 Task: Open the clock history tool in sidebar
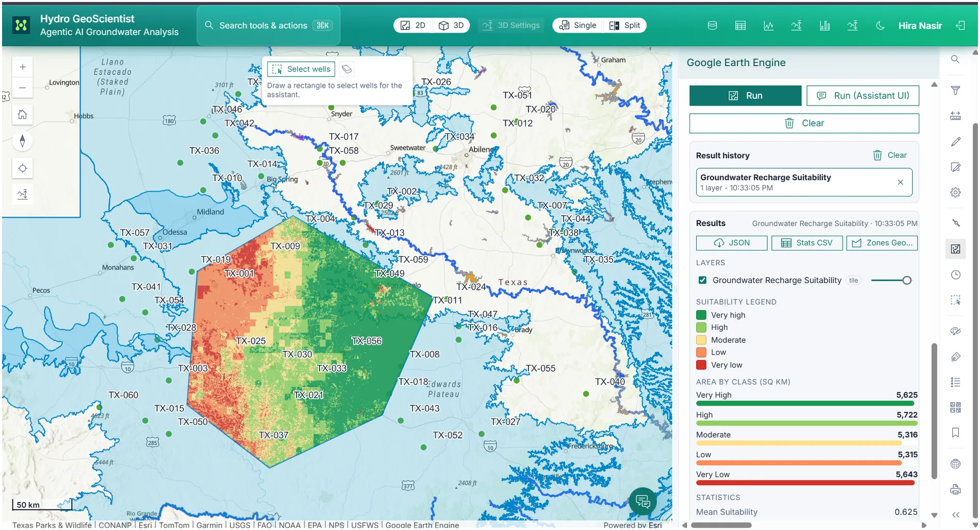[x=955, y=274]
